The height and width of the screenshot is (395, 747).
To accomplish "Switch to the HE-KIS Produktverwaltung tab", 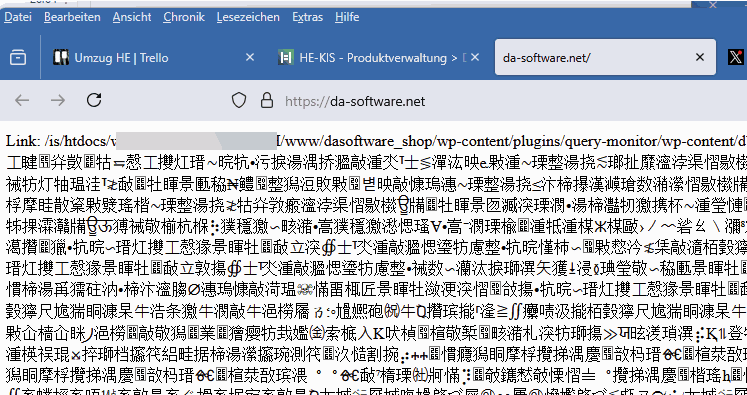I will pos(379,58).
